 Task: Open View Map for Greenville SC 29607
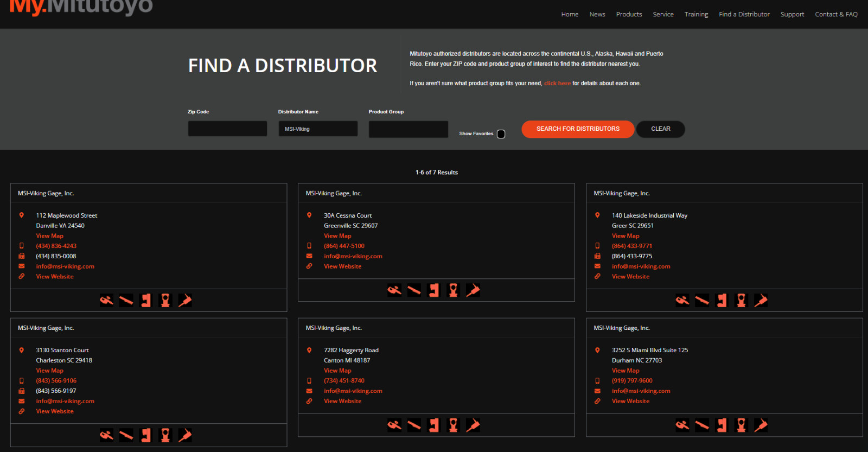(337, 236)
